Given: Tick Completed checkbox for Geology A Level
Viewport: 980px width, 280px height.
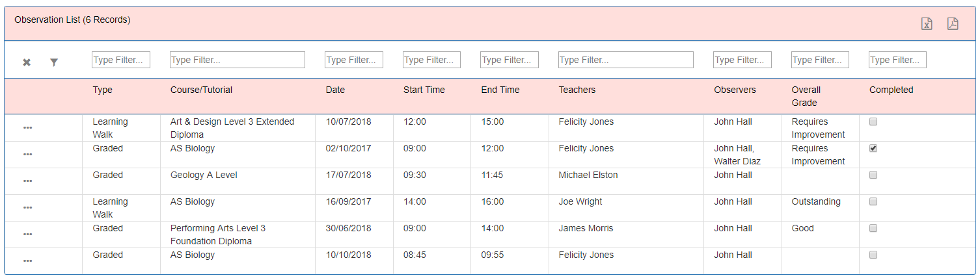Looking at the screenshot, I should click(873, 175).
